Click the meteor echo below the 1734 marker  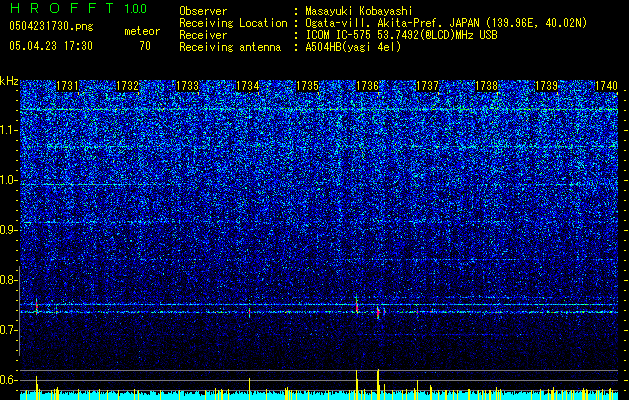click(x=250, y=311)
